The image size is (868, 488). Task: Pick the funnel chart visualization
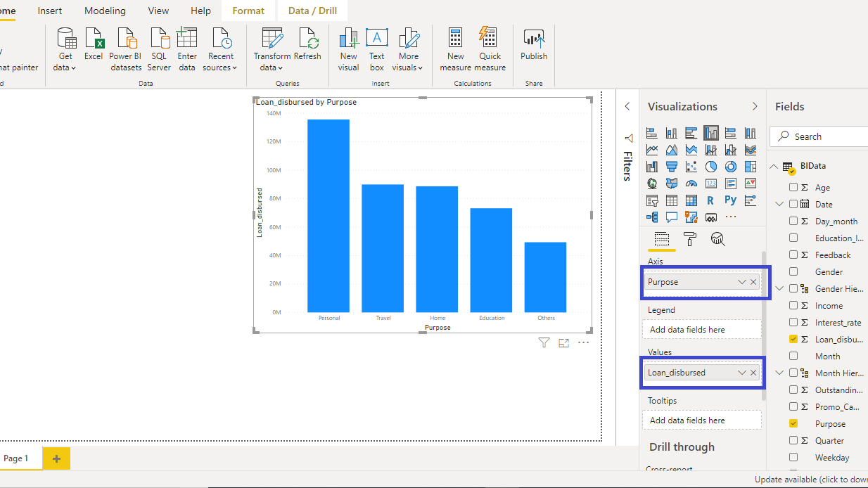click(x=672, y=167)
